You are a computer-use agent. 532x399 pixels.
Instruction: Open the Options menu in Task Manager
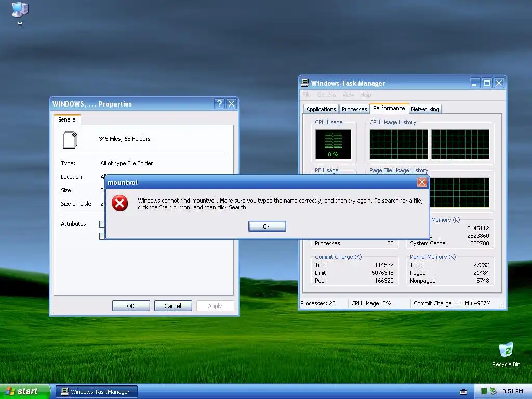click(326, 95)
